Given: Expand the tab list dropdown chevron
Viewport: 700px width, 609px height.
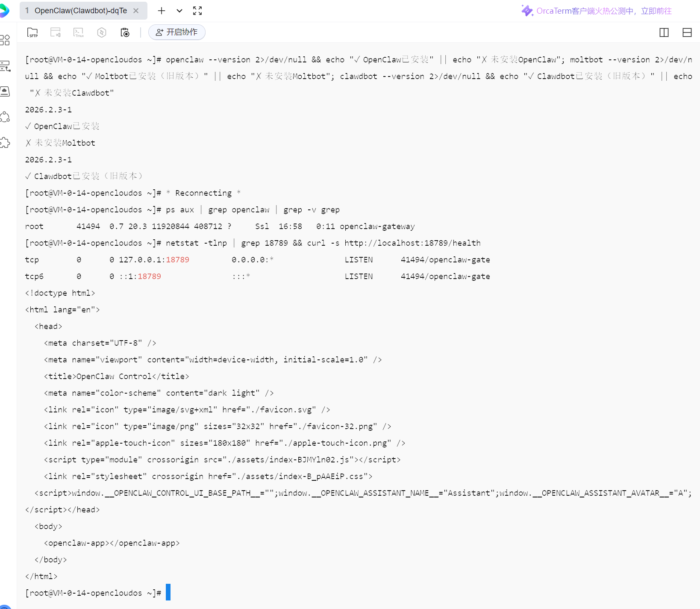Looking at the screenshot, I should click(179, 11).
